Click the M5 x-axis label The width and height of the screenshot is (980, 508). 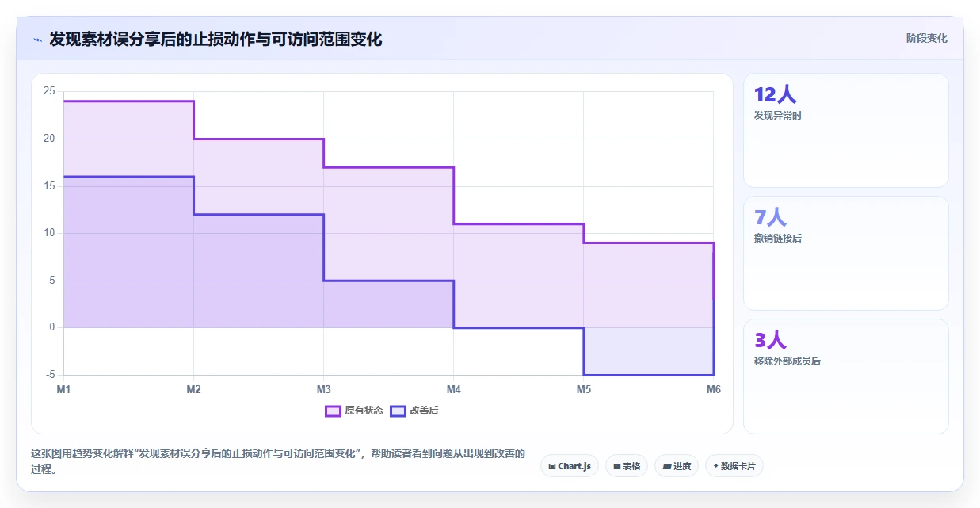(583, 389)
